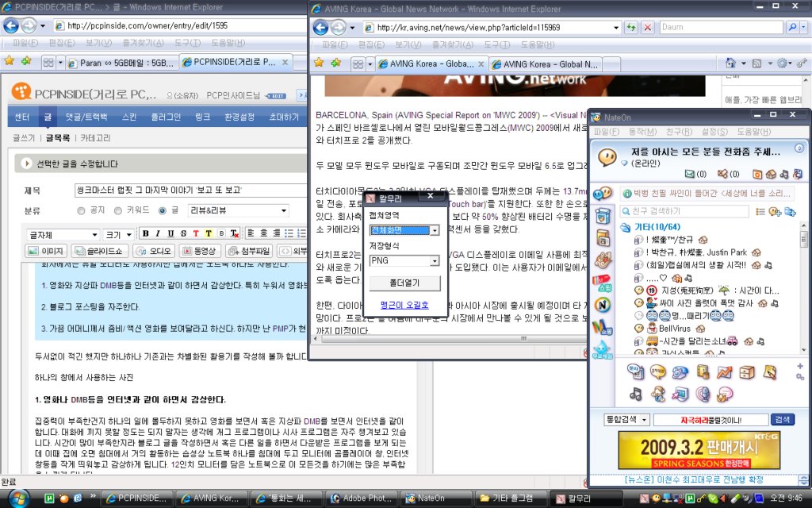Image resolution: width=812 pixels, height=508 pixels.
Task: Open the yellow text highlight color tool
Action: 209,234
